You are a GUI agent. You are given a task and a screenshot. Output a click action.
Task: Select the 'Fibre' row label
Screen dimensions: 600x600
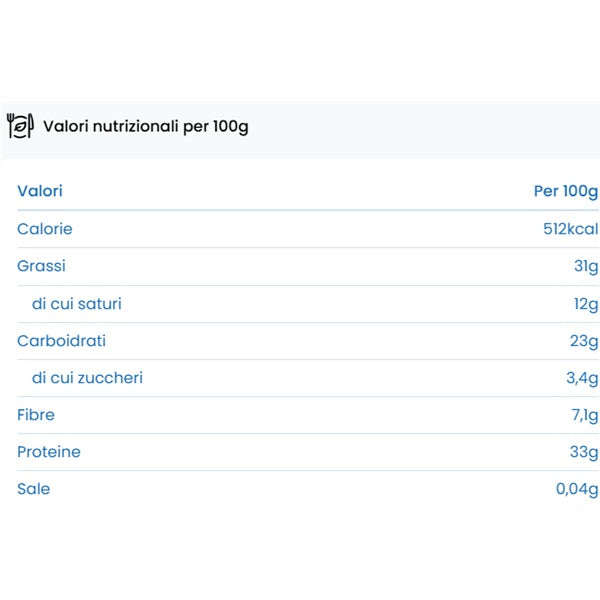tap(36, 415)
